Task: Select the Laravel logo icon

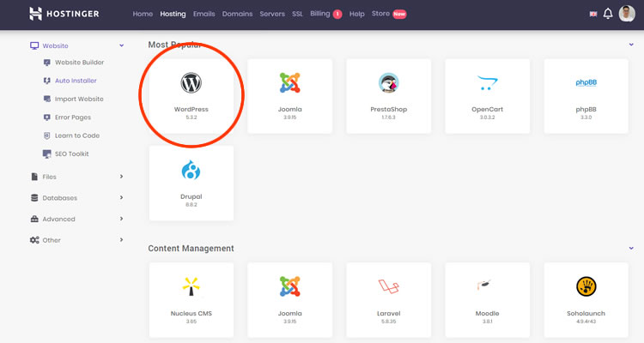Action: [388, 286]
